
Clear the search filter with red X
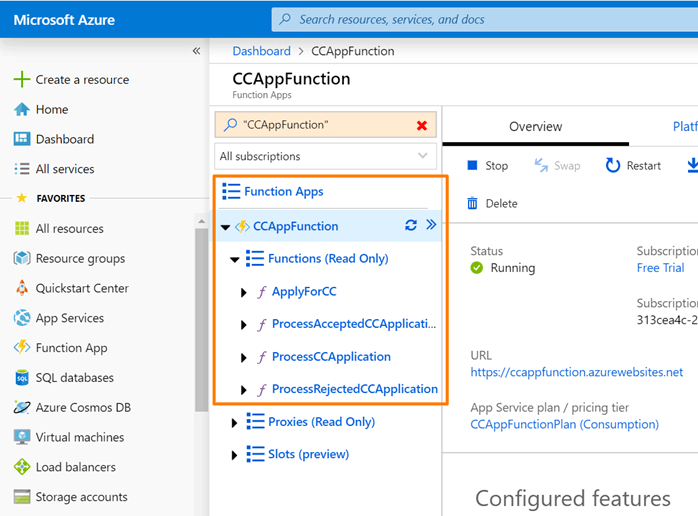coord(422,125)
